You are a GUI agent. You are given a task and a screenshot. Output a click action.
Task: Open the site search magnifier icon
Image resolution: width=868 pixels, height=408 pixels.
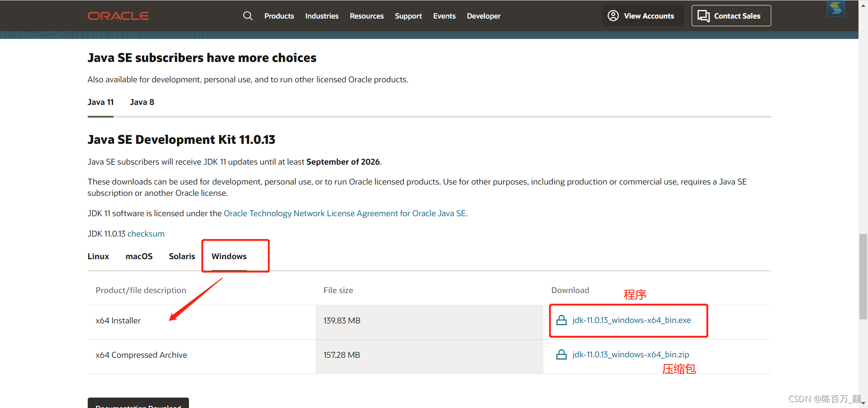point(248,16)
